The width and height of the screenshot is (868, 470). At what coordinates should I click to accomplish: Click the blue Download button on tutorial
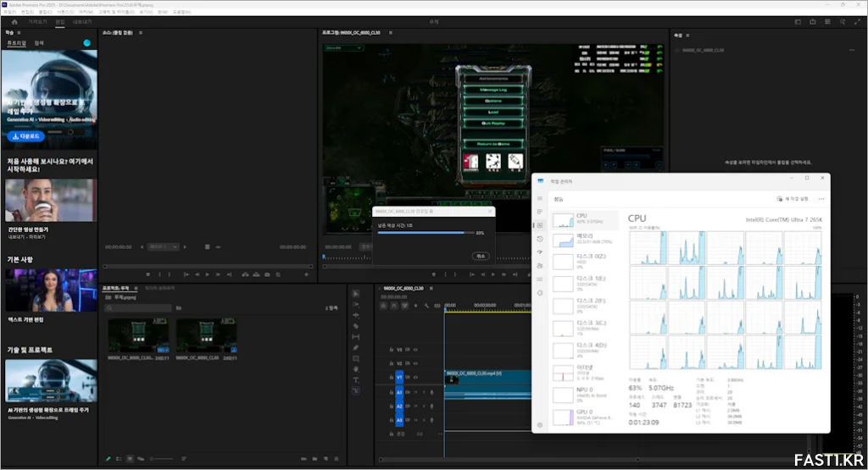point(26,136)
